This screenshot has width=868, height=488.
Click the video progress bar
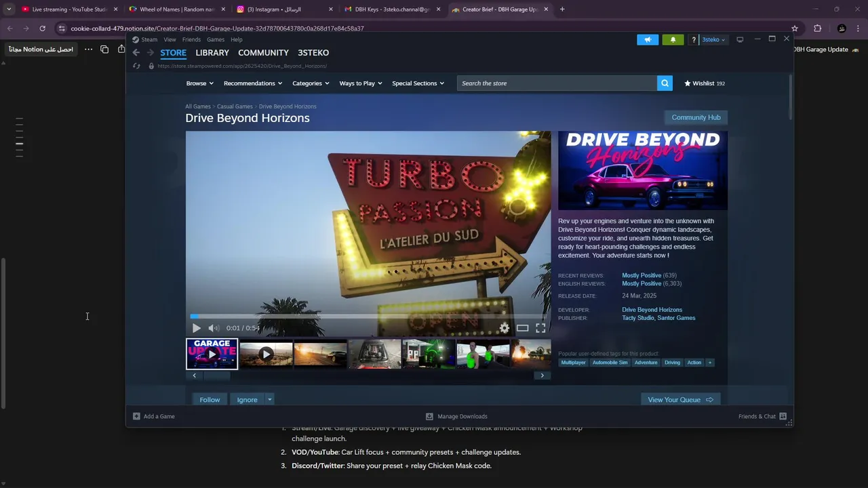[368, 316]
